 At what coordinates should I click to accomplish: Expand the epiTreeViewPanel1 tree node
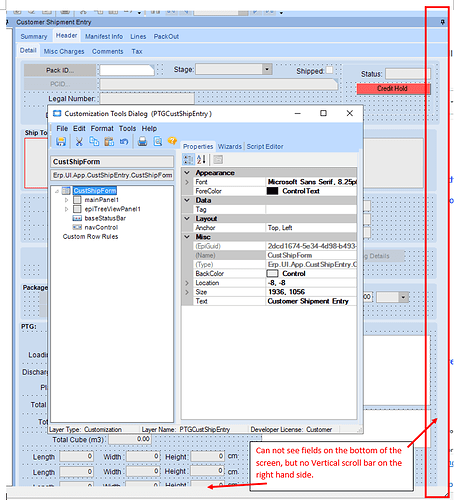(66, 209)
